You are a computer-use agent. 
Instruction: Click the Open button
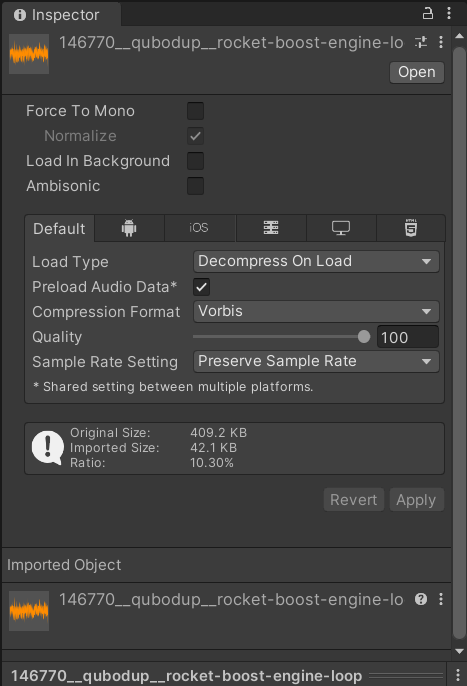click(417, 72)
